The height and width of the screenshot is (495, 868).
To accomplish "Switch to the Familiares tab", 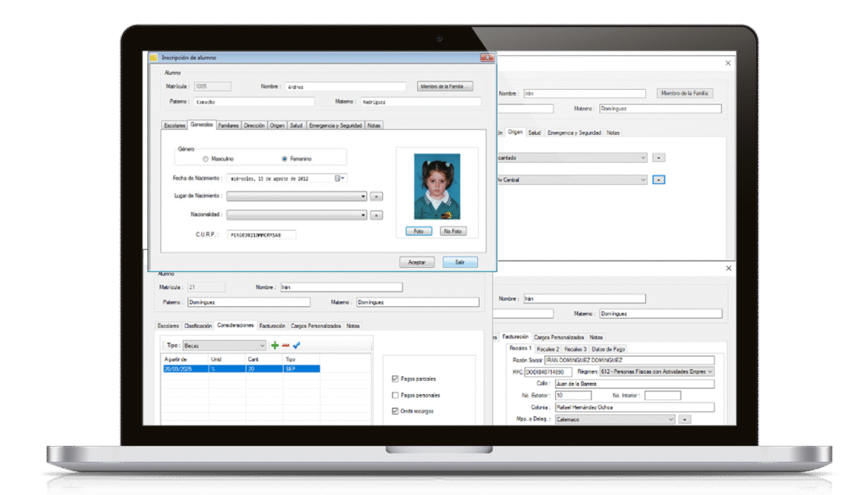I will point(228,125).
